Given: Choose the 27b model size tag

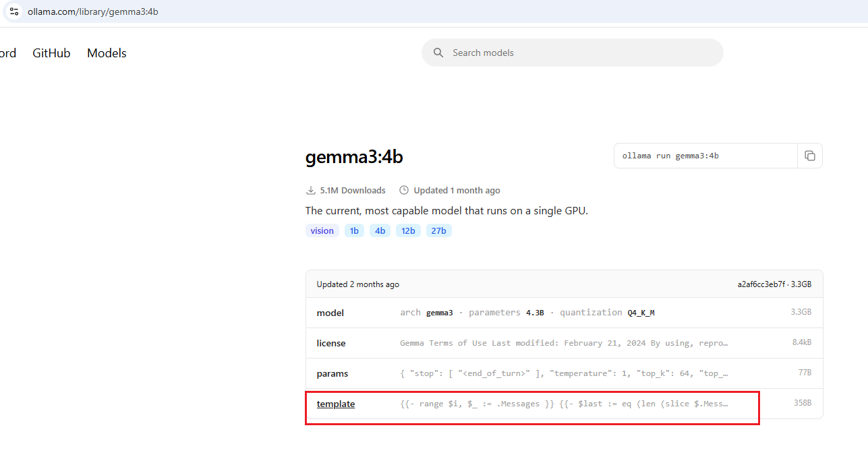Looking at the screenshot, I should 438,230.
